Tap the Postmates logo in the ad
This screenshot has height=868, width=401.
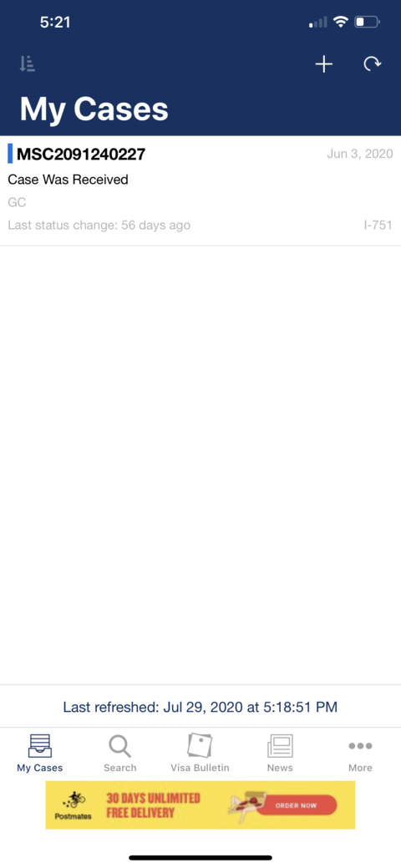pyautogui.click(x=74, y=805)
